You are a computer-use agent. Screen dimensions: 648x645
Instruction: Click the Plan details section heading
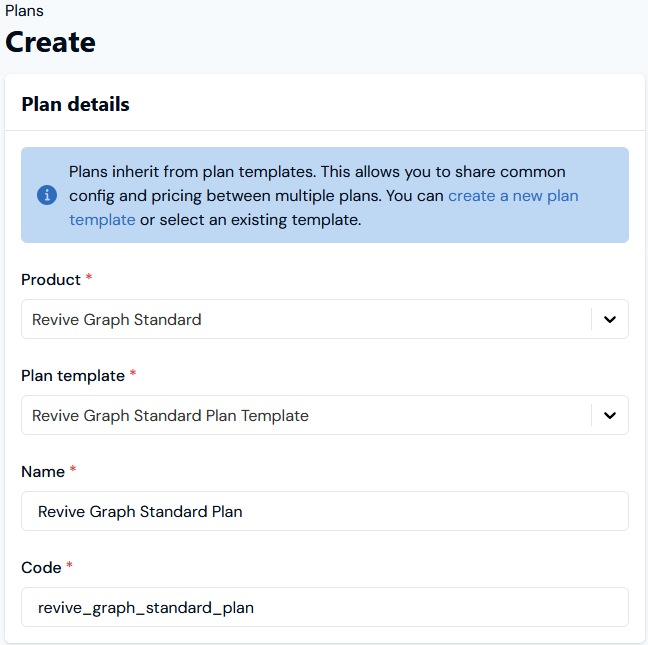coord(75,104)
